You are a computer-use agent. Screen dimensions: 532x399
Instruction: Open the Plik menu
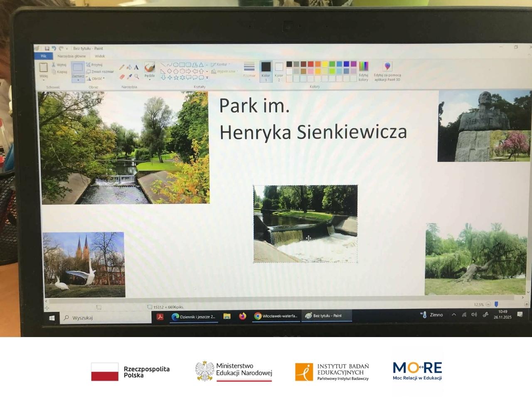[x=44, y=56]
